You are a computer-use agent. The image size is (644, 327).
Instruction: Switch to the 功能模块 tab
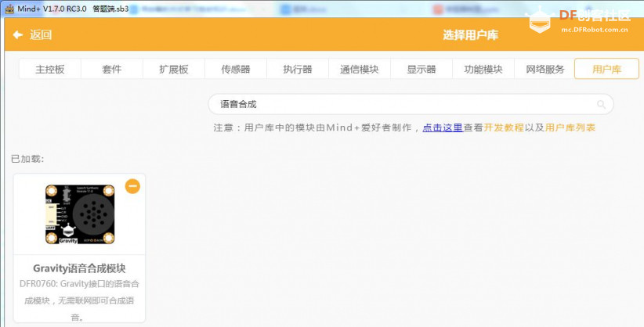point(483,69)
